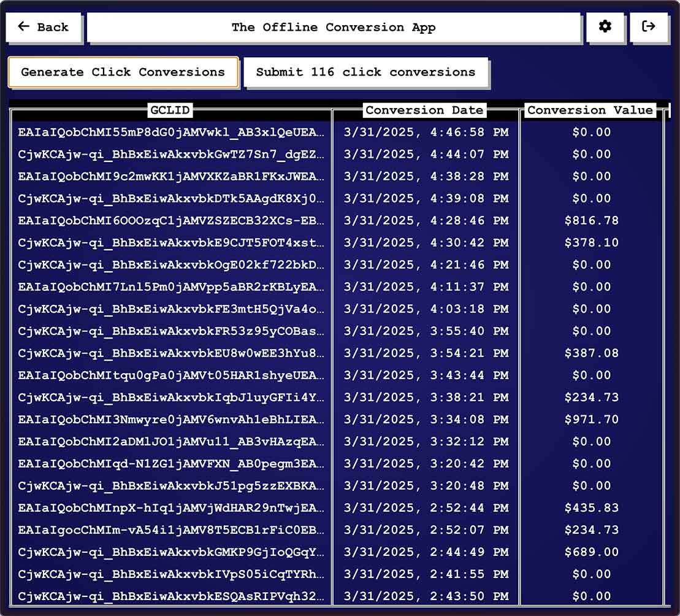Click the settings gear icon
The image size is (680, 616).
pos(605,27)
